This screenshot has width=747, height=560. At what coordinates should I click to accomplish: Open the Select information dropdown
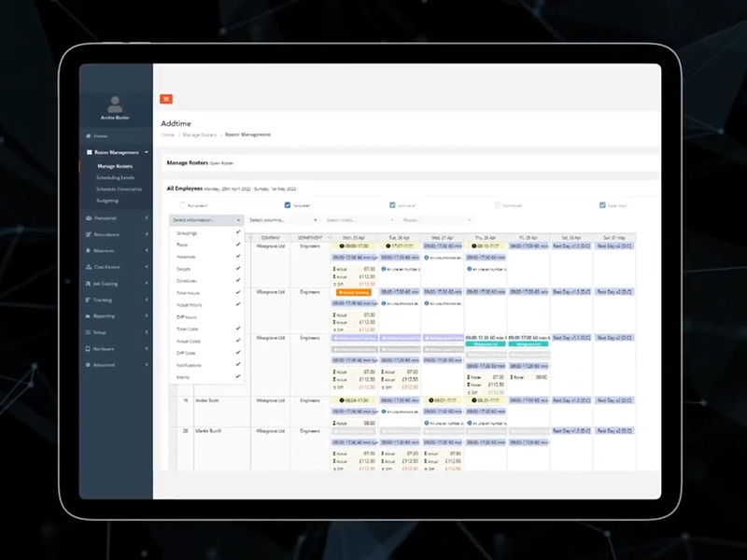(206, 220)
